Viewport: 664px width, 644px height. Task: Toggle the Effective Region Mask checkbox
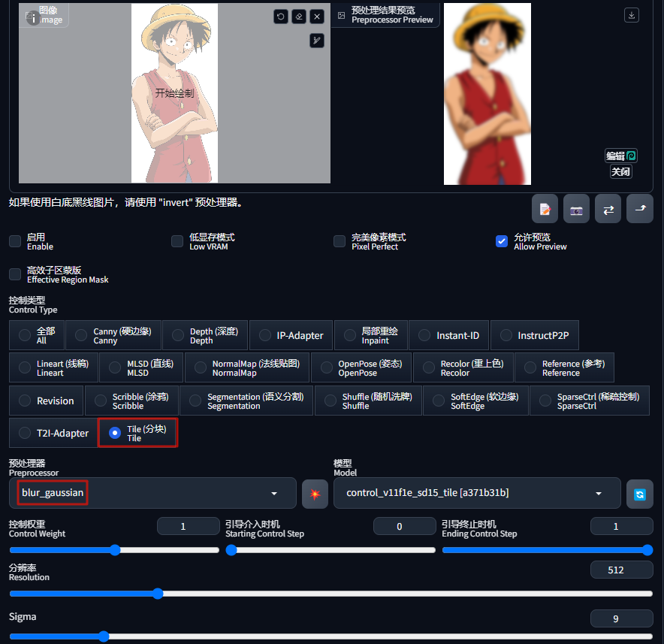[x=15, y=274]
